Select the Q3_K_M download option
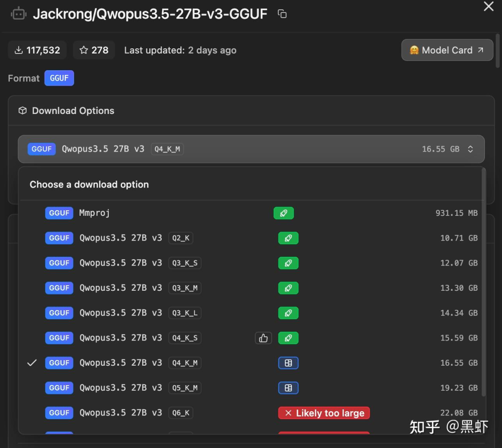The width and height of the screenshot is (502, 448). 251,288
